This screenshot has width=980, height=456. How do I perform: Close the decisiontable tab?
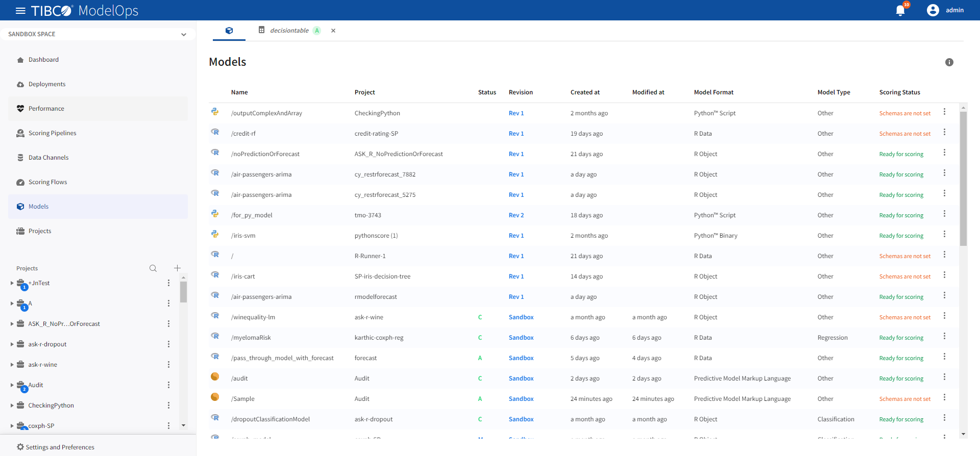click(333, 31)
